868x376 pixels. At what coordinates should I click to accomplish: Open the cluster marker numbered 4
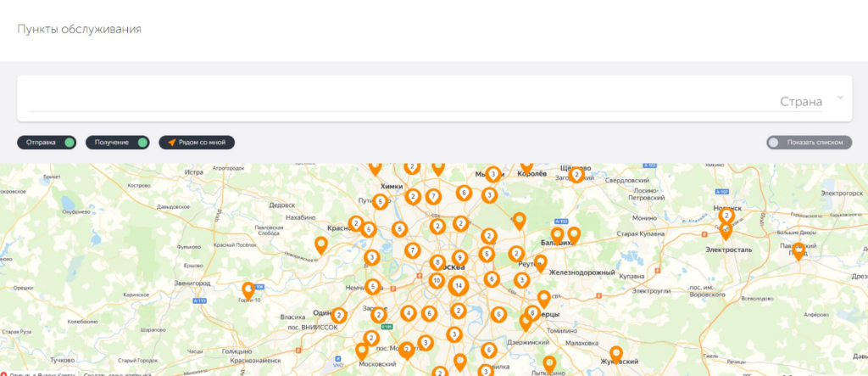tap(409, 313)
